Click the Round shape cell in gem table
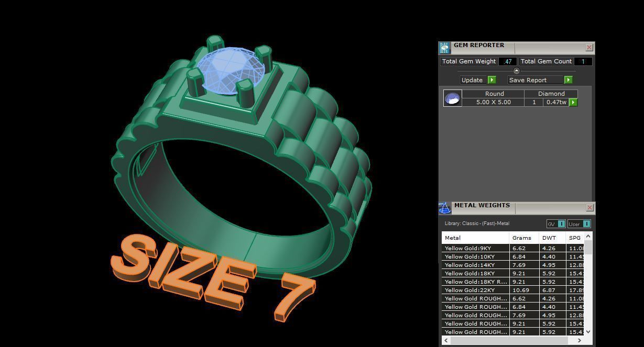 click(494, 94)
